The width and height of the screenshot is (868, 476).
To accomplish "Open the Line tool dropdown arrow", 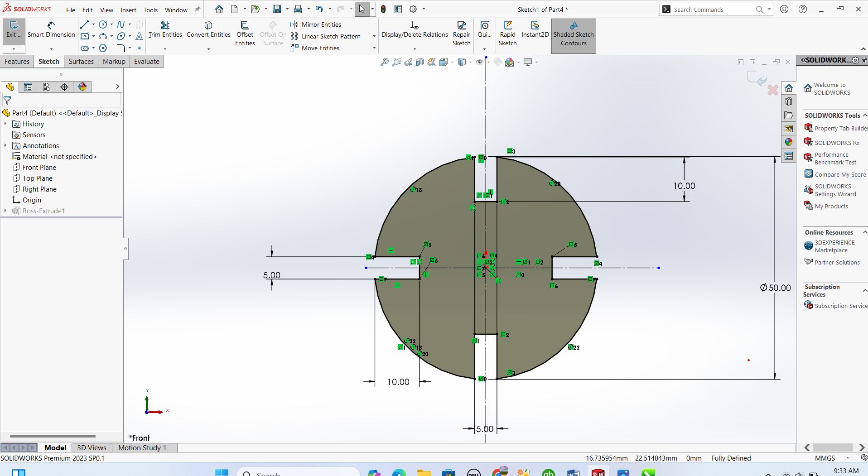I will pos(93,24).
